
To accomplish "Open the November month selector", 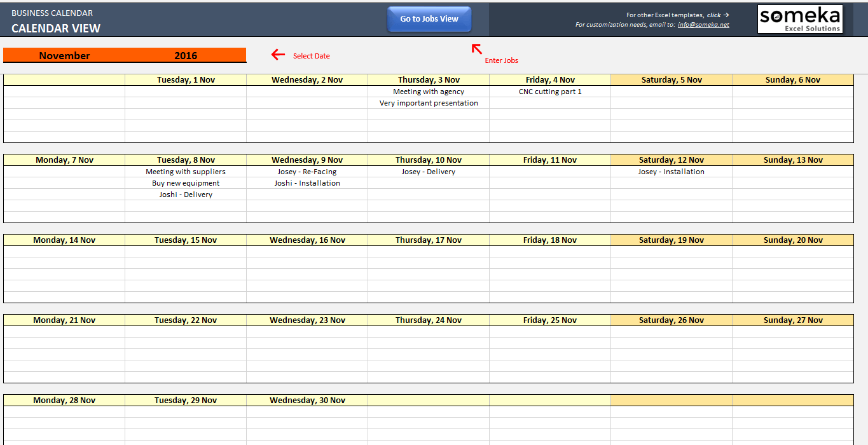I will 64,55.
